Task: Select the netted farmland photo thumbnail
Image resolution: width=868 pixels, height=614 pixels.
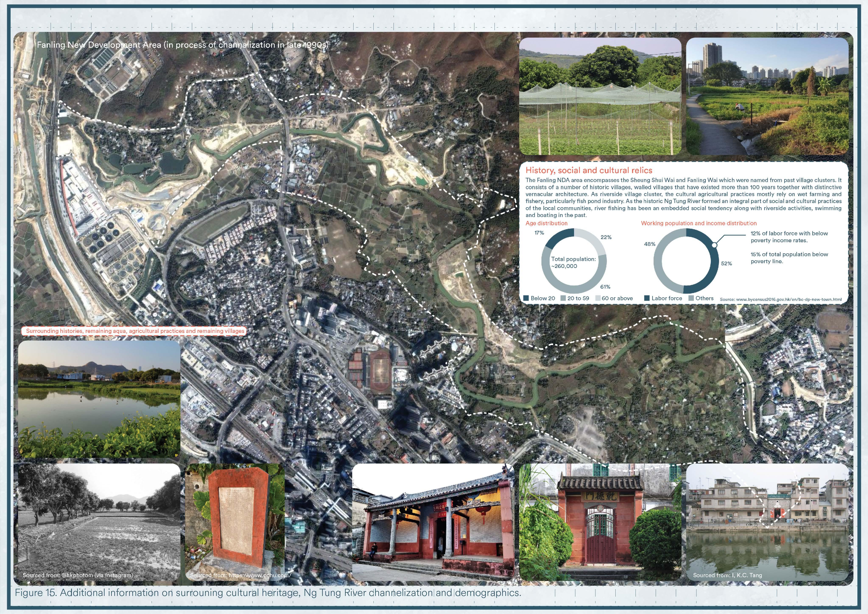Action: [600, 96]
